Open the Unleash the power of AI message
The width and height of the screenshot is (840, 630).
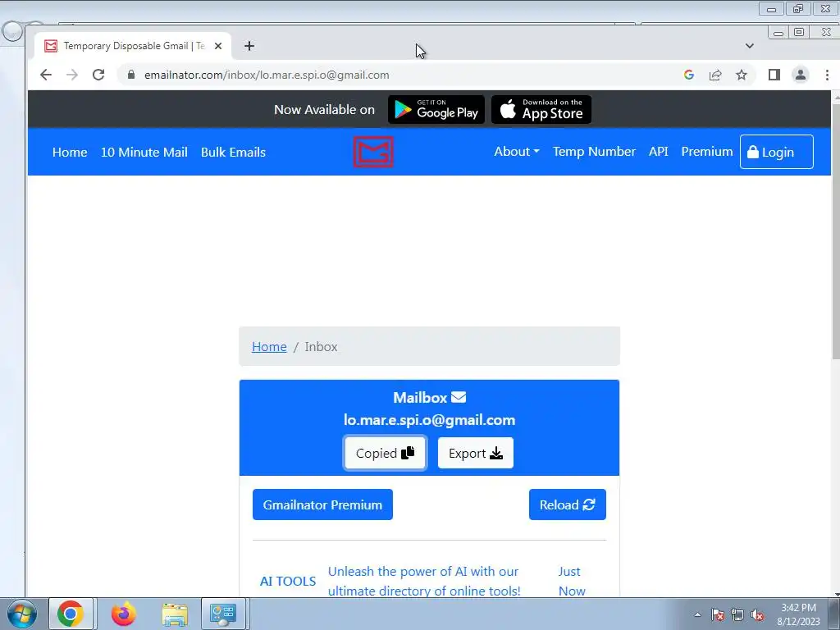[x=424, y=582]
